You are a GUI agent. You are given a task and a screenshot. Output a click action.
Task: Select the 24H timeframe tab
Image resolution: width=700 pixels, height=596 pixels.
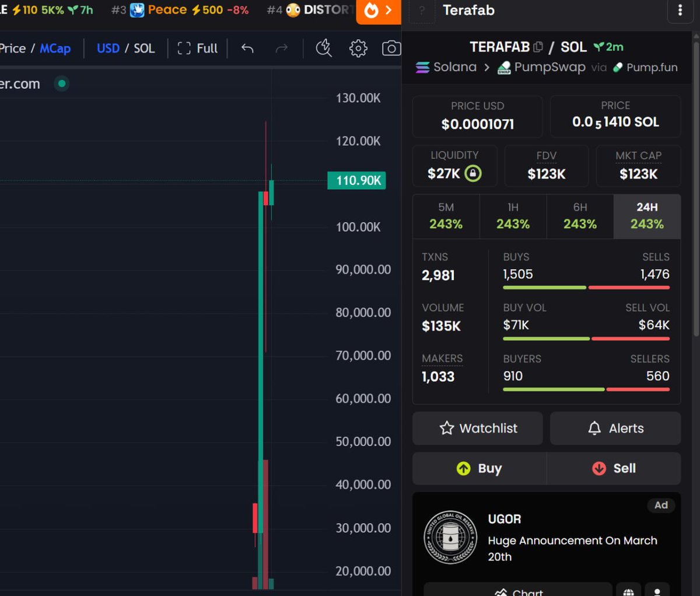[x=647, y=217]
